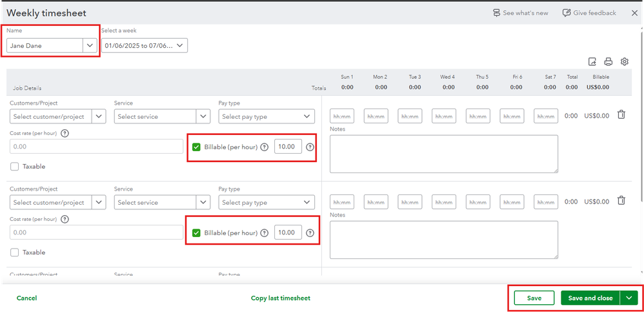Delete the first timesheet row
The height and width of the screenshot is (312, 644).
tap(621, 115)
